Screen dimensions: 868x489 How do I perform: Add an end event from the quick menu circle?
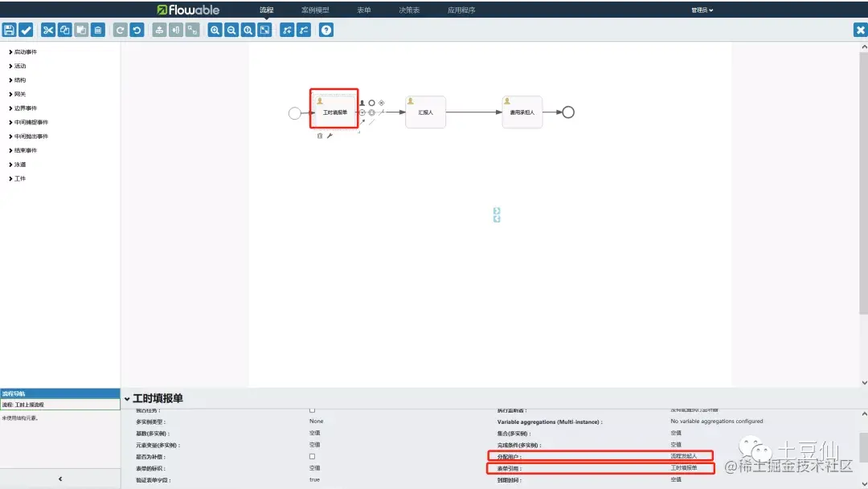[372, 103]
